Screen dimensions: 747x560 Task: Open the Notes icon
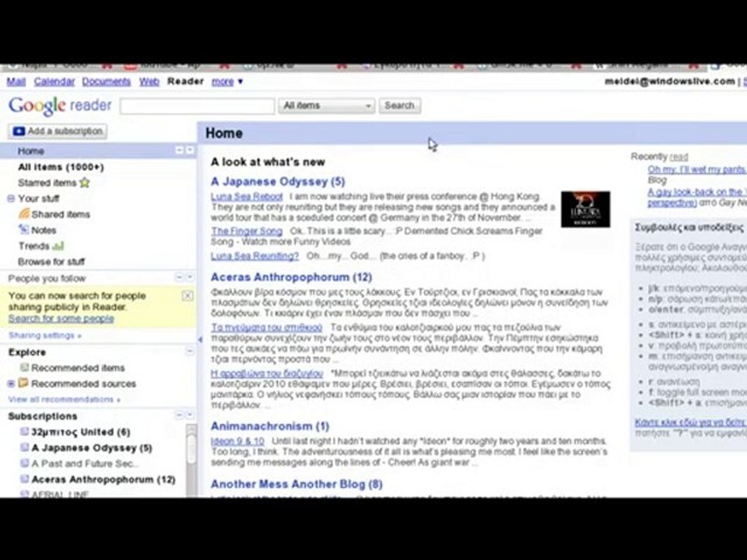[x=24, y=229]
